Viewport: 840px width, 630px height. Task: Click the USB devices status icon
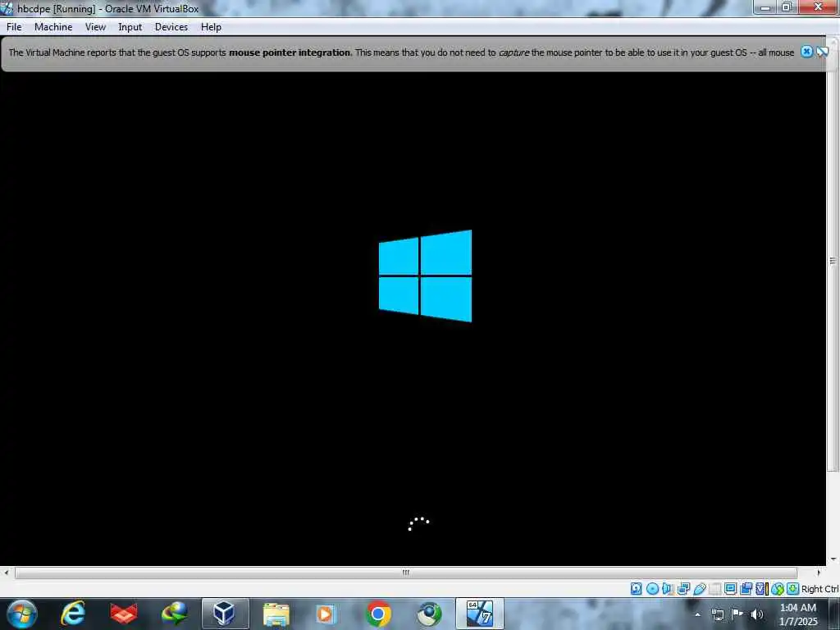click(x=699, y=589)
